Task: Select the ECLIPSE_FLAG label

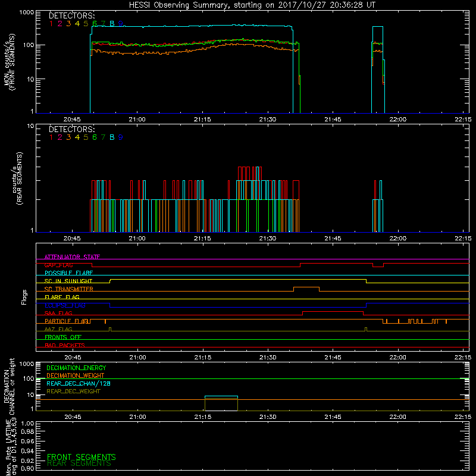Action: pos(65,305)
